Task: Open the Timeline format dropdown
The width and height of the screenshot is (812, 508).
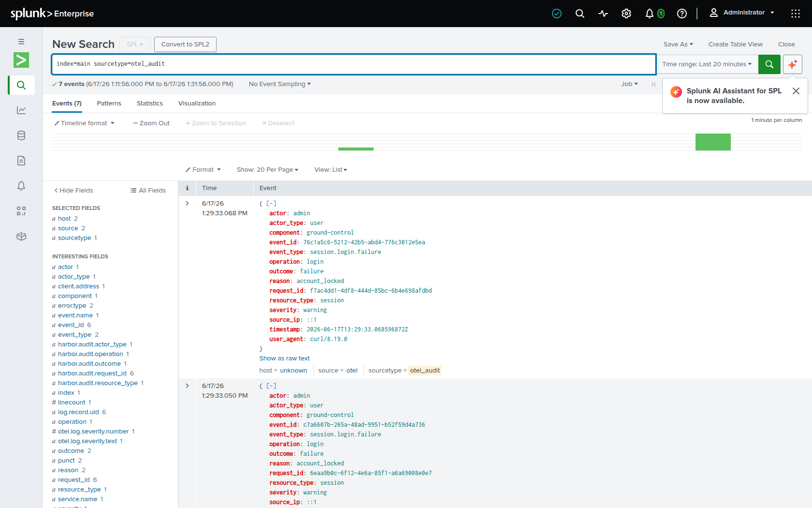Action: (x=85, y=123)
